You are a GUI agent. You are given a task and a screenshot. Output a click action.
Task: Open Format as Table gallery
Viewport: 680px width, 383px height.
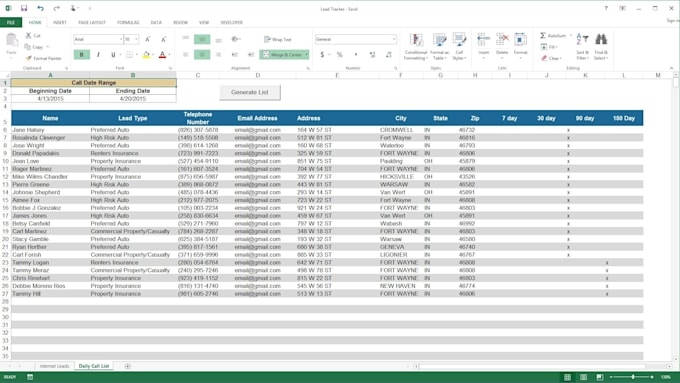439,46
